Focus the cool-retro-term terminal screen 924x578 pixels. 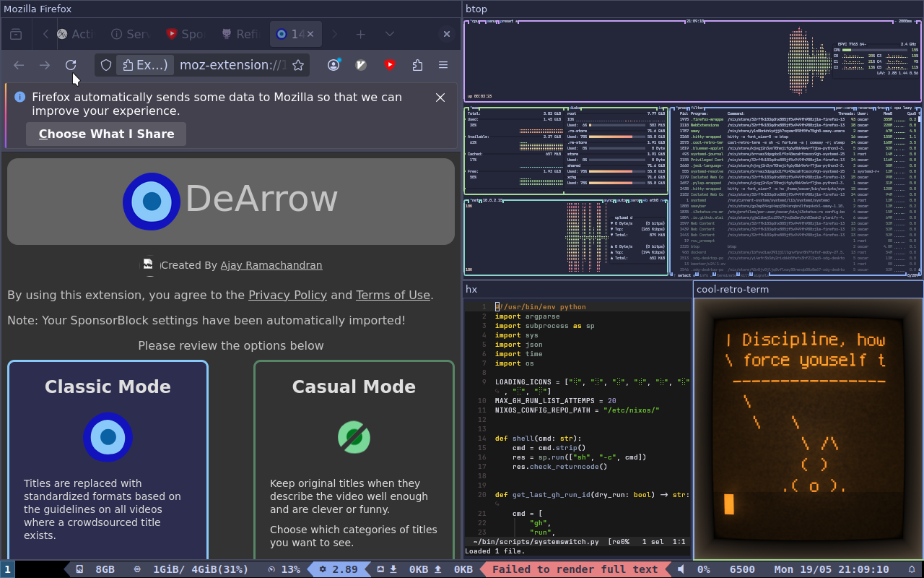click(x=808, y=429)
